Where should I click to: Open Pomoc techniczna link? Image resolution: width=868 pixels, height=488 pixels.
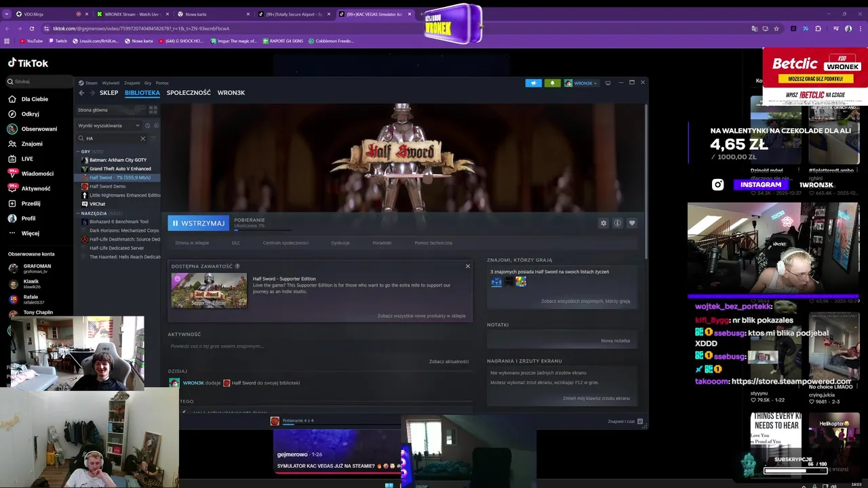click(433, 243)
